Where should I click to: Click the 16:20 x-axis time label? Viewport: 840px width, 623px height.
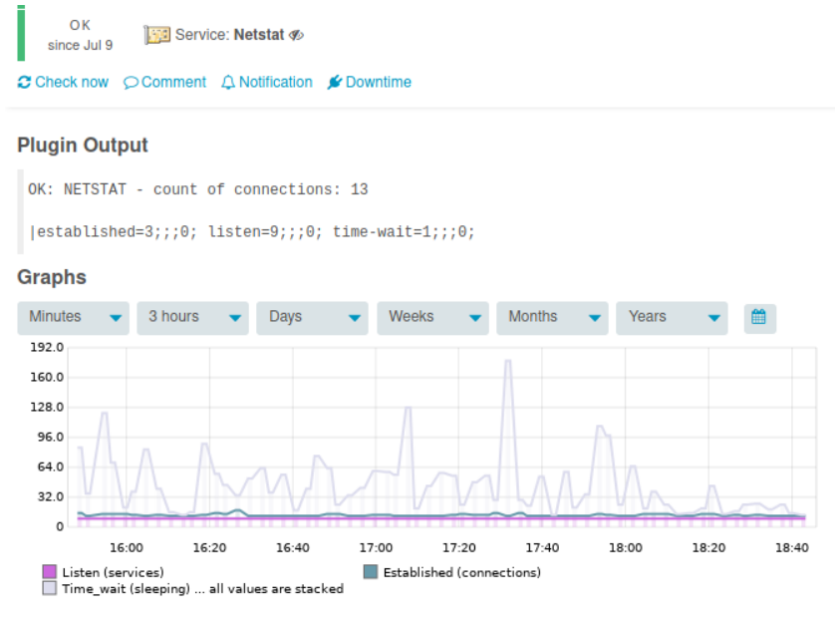[x=209, y=547]
